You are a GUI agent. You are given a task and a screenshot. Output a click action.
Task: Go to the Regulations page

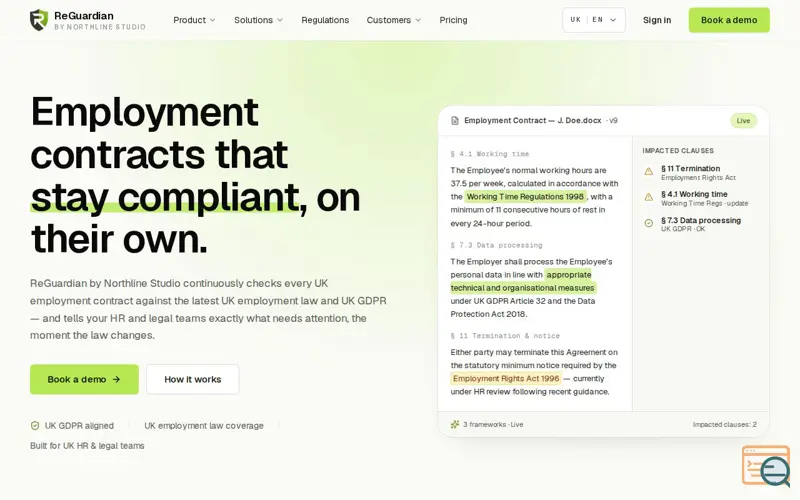(325, 20)
